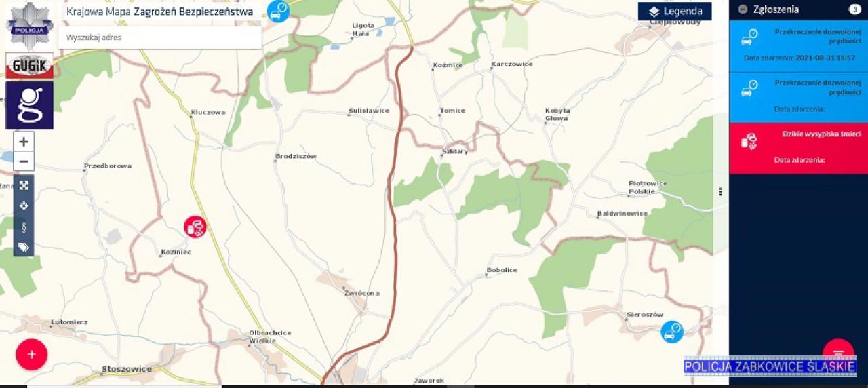Click the blue speeding marker near Sieroszów
The height and width of the screenshot is (388, 868).
coord(672,332)
